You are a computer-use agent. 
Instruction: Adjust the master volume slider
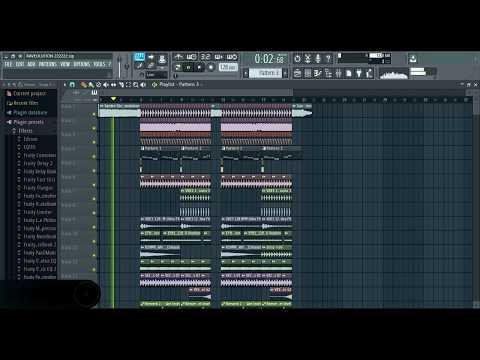coord(119,67)
